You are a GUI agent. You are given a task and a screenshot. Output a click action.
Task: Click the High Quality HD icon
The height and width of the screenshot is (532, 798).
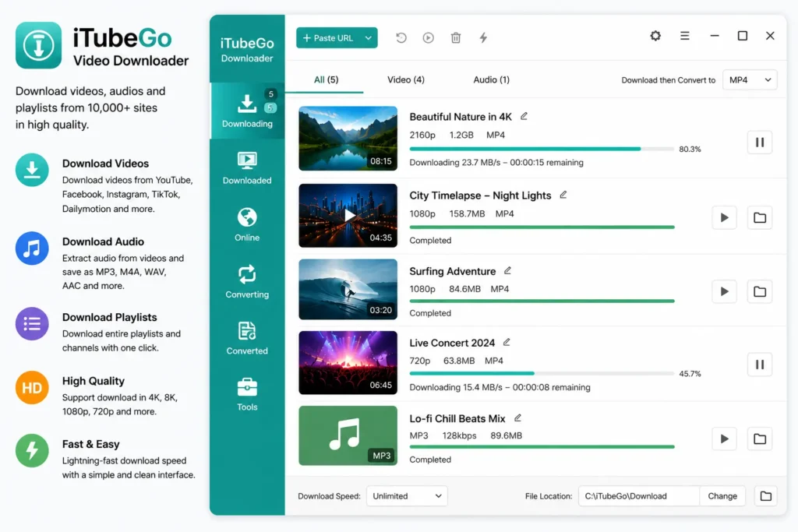point(32,388)
